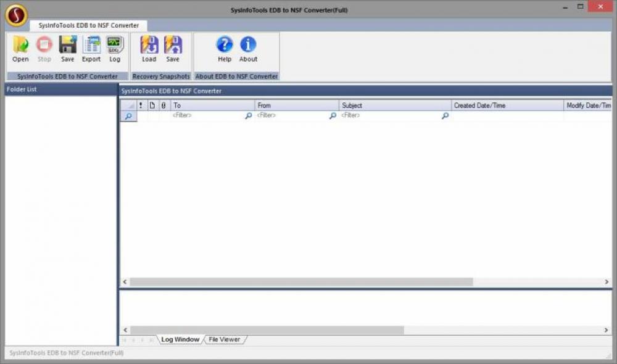The width and height of the screenshot is (617, 364).
Task: Export the mailbox contents
Action: (91, 49)
